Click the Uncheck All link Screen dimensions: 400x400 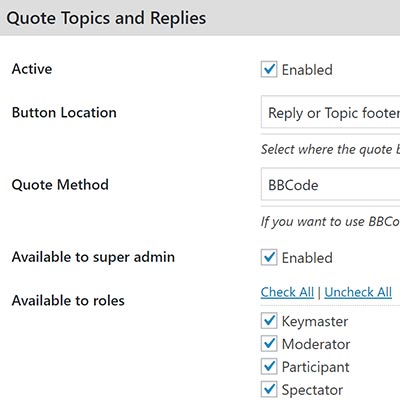pos(358,292)
